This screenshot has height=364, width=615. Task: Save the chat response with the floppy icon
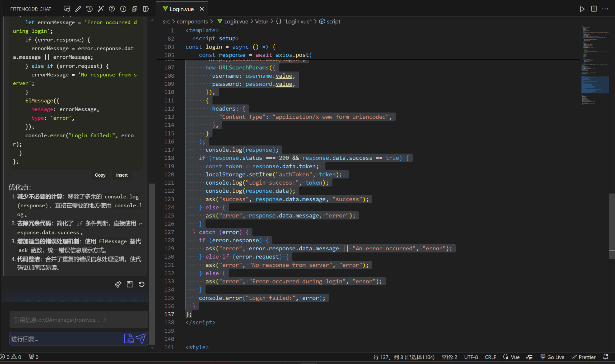130,284
